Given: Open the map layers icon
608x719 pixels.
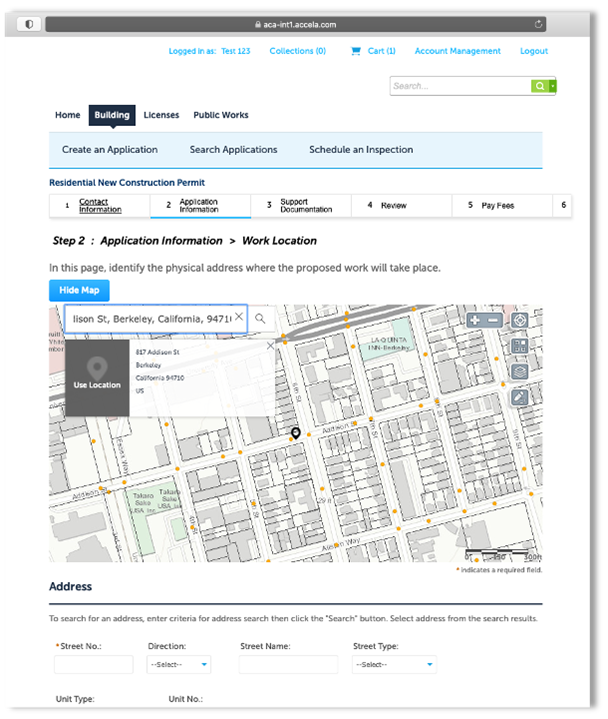Looking at the screenshot, I should [519, 371].
